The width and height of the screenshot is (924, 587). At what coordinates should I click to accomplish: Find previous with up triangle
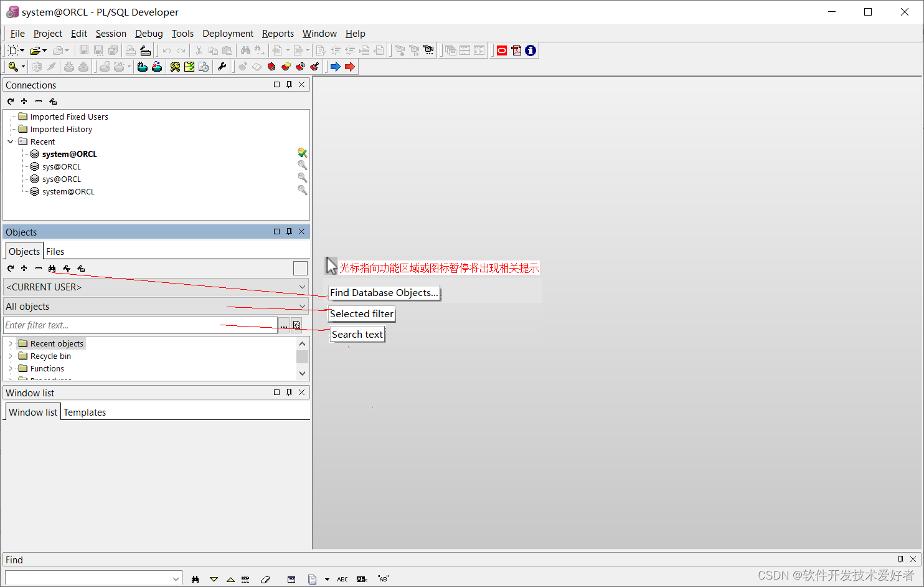[x=230, y=579]
